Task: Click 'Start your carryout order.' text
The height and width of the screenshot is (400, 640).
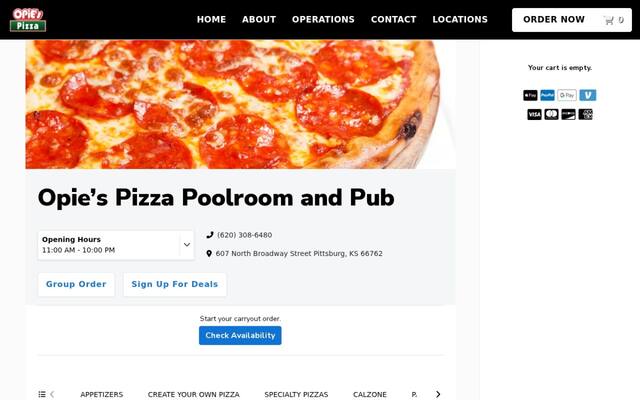Action: (x=240, y=319)
